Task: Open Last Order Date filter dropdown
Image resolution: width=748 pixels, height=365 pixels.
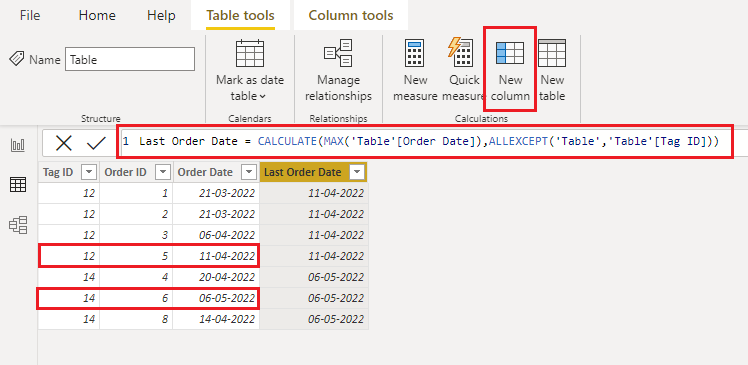Action: tap(357, 172)
